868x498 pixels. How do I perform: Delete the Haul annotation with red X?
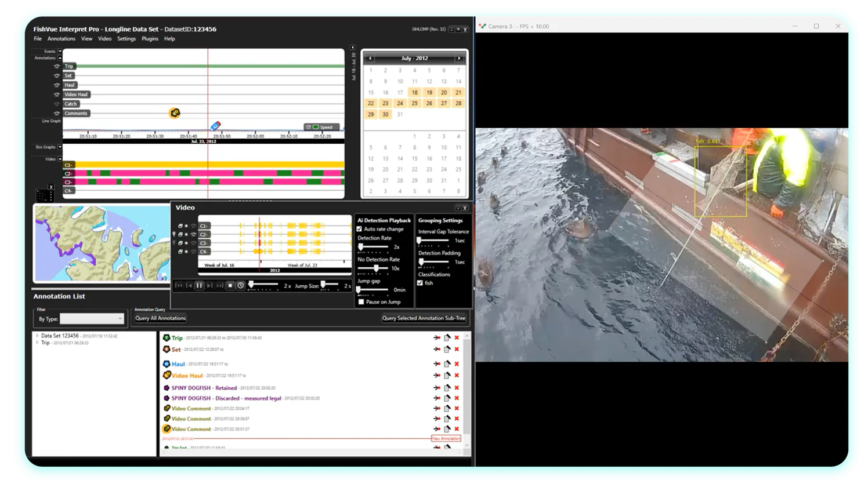pos(457,364)
